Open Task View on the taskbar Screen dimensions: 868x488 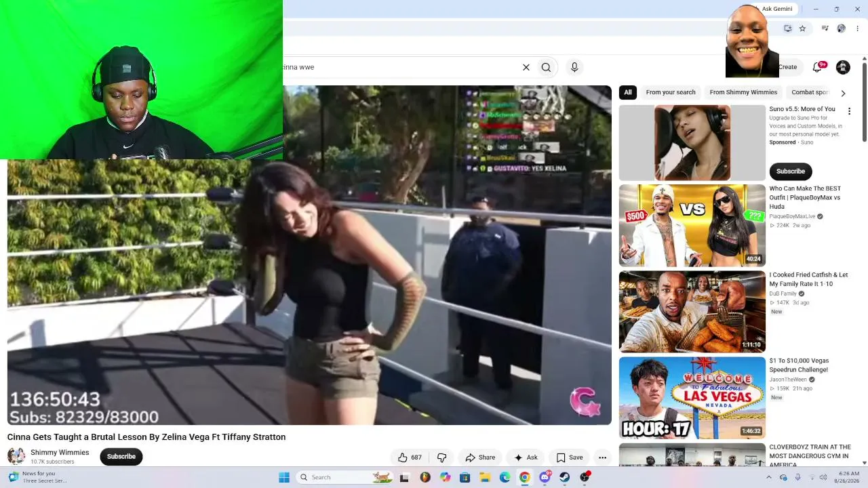point(405,477)
